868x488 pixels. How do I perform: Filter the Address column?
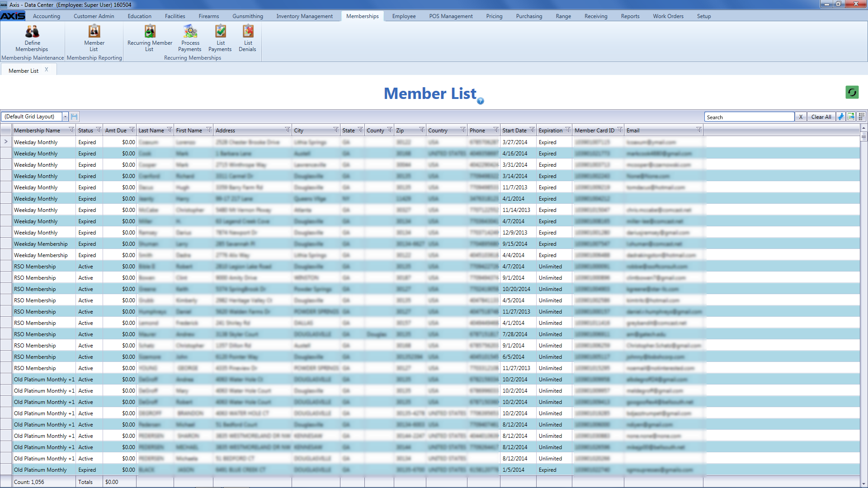pos(288,130)
